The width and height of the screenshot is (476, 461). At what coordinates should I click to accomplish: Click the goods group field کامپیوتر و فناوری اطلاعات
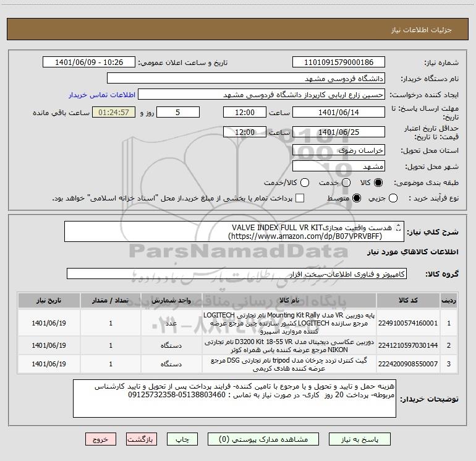[237, 274]
